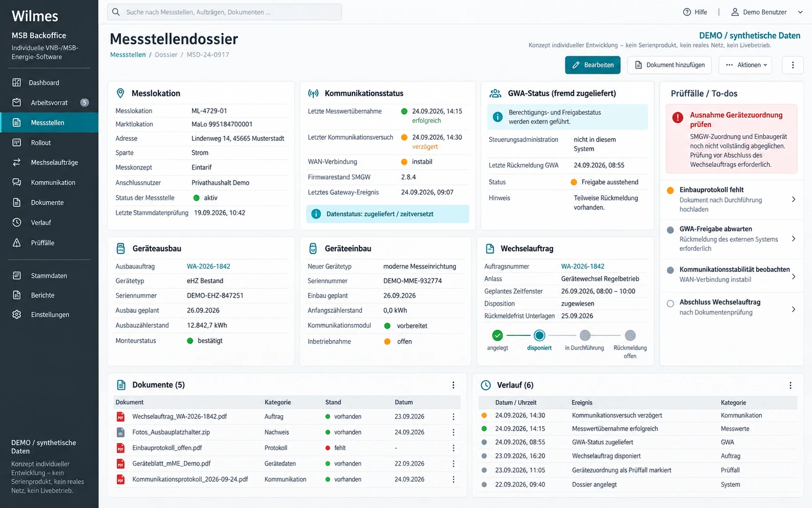
Task: Open the Einstellungen gear icon
Action: 16,314
